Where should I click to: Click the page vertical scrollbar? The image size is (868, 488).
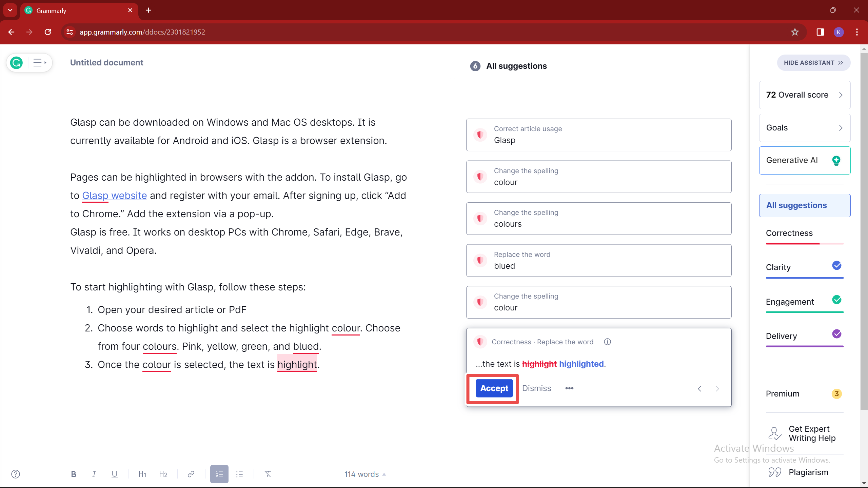coord(864,230)
